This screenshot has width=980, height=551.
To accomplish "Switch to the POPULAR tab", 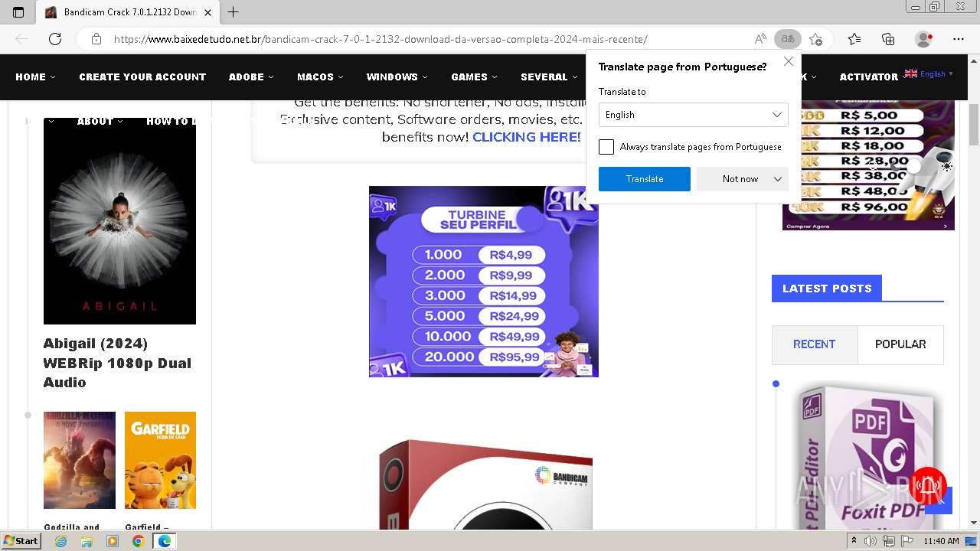I will click(x=900, y=344).
